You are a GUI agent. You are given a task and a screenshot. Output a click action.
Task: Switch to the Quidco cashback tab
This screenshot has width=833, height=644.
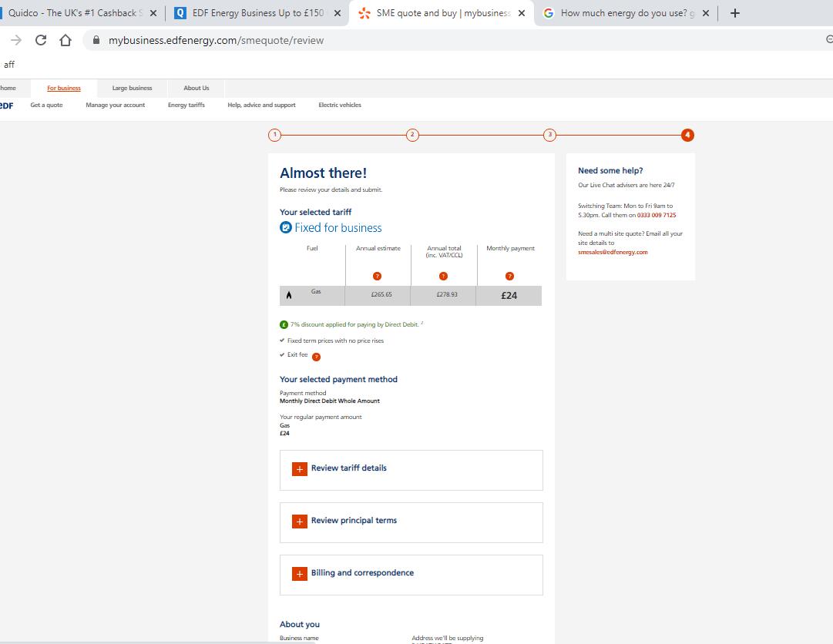coord(75,13)
